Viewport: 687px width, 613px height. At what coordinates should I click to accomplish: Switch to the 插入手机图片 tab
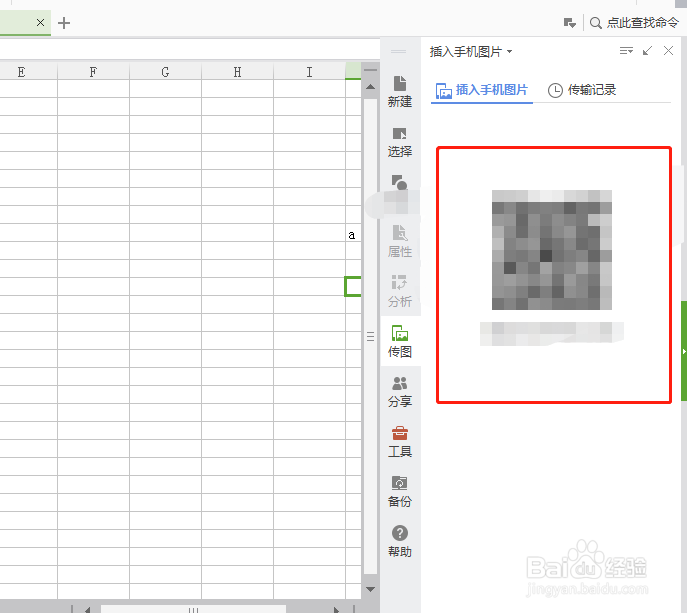(x=482, y=90)
